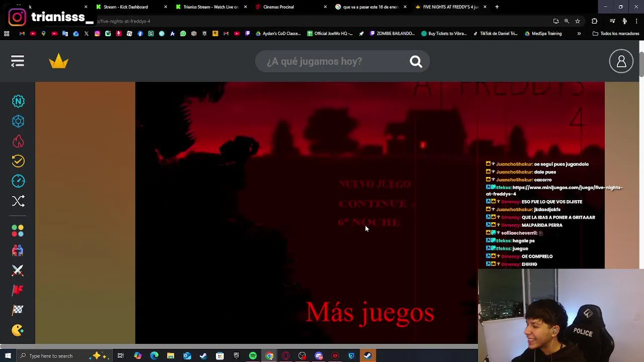Open the X (Twitter) bookmark icon

pyautogui.click(x=86, y=34)
